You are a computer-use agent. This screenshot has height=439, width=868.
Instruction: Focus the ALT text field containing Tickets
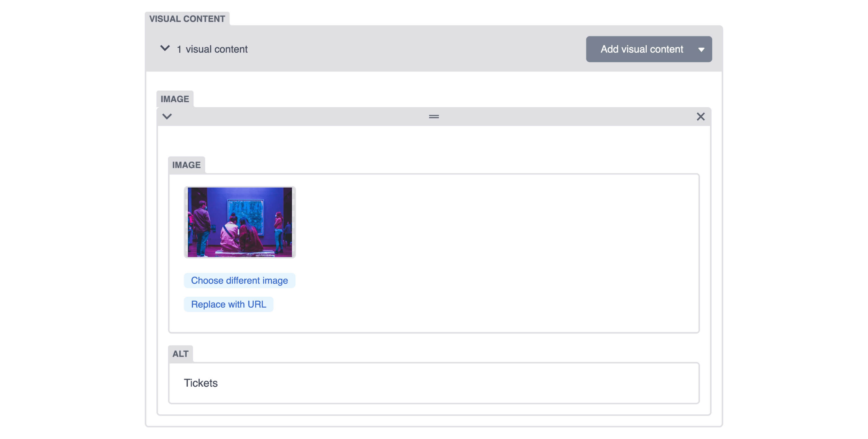tap(434, 383)
